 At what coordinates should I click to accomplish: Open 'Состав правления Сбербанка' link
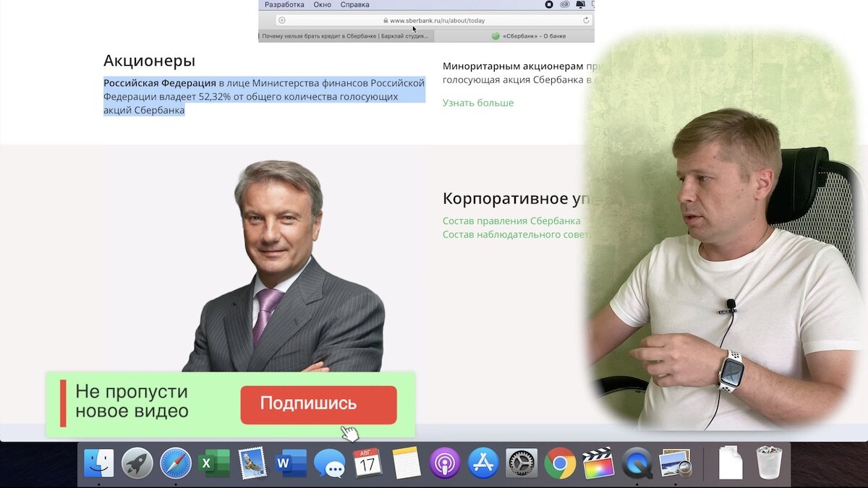(x=511, y=221)
